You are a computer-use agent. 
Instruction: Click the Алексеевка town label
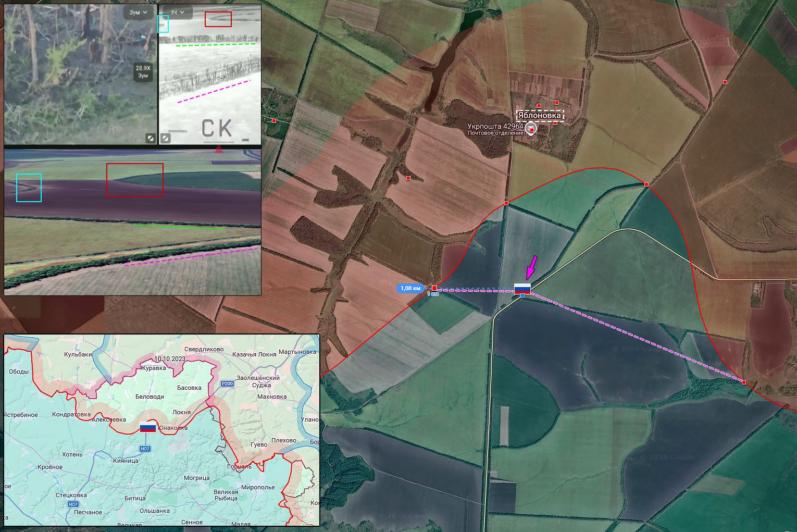point(108,419)
